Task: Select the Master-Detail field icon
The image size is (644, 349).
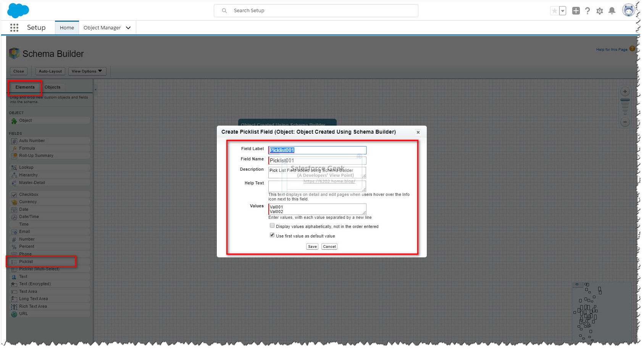Action: 14,183
